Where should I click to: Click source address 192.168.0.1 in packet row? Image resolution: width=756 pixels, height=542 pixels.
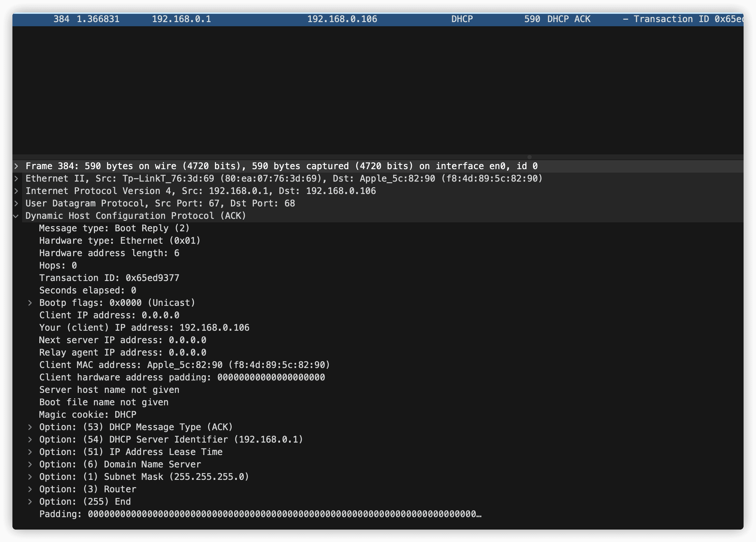[182, 19]
